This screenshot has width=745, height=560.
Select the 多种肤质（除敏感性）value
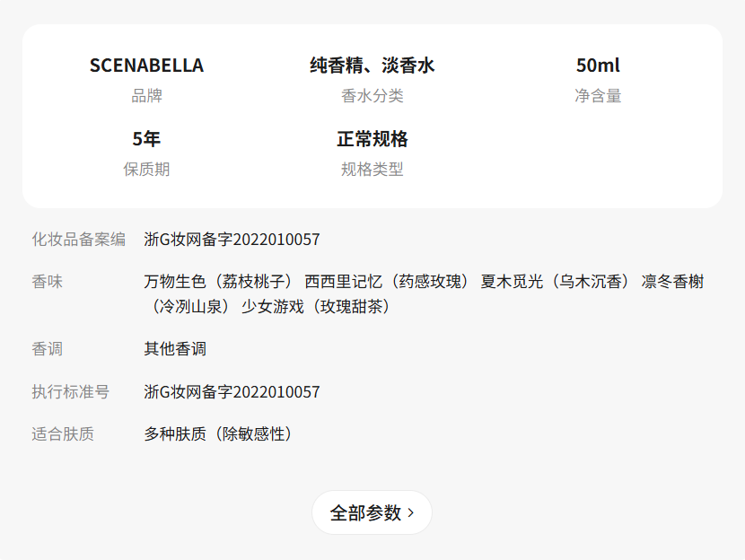(x=218, y=434)
